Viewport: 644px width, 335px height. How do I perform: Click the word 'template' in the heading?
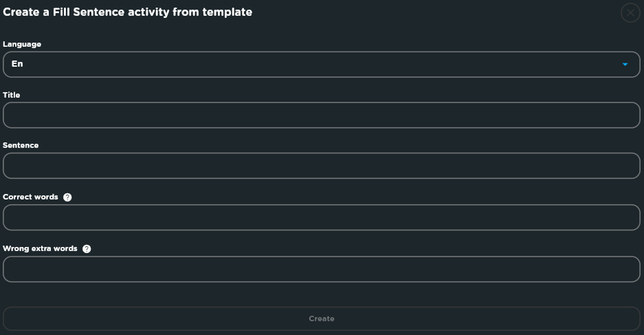click(x=227, y=12)
